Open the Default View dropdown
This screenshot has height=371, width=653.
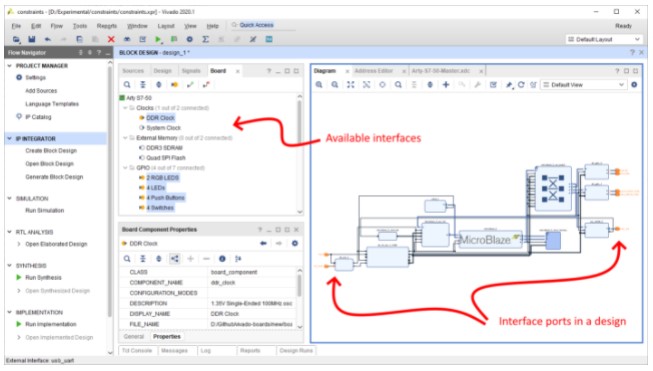tap(583, 85)
